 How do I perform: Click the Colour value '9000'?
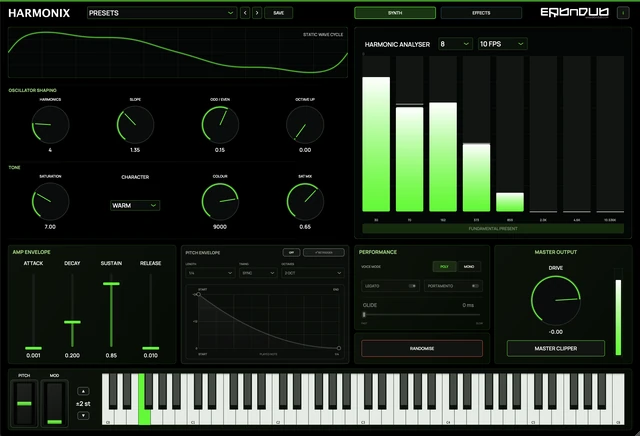point(220,227)
